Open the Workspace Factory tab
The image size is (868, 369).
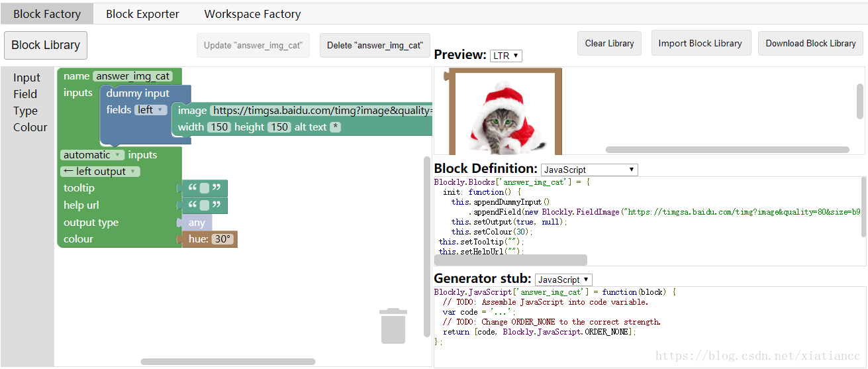pos(252,13)
